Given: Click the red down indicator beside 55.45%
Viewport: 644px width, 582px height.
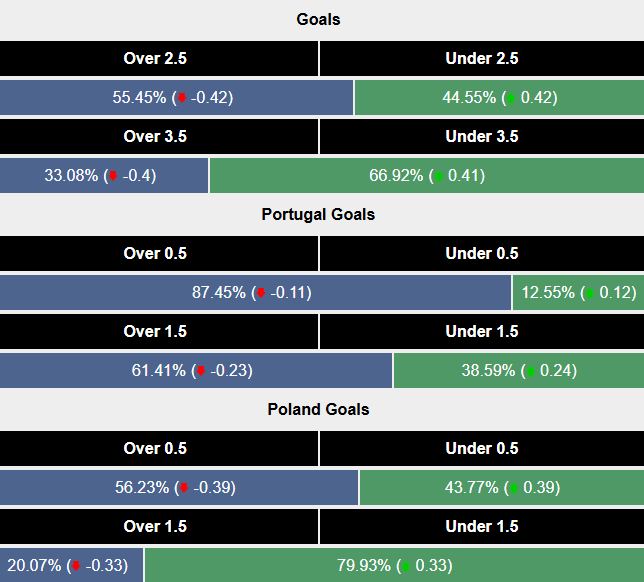Looking at the screenshot, I should coord(181,99).
